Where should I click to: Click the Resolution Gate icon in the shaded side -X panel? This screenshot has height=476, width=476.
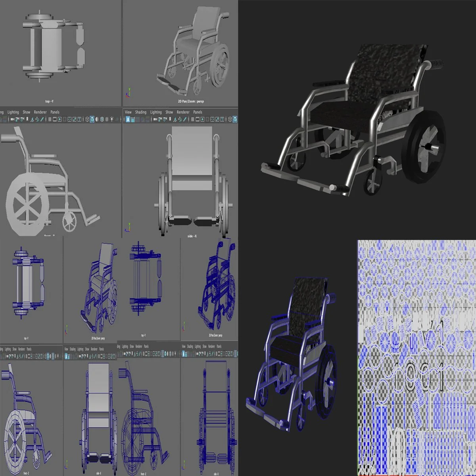tap(202, 119)
